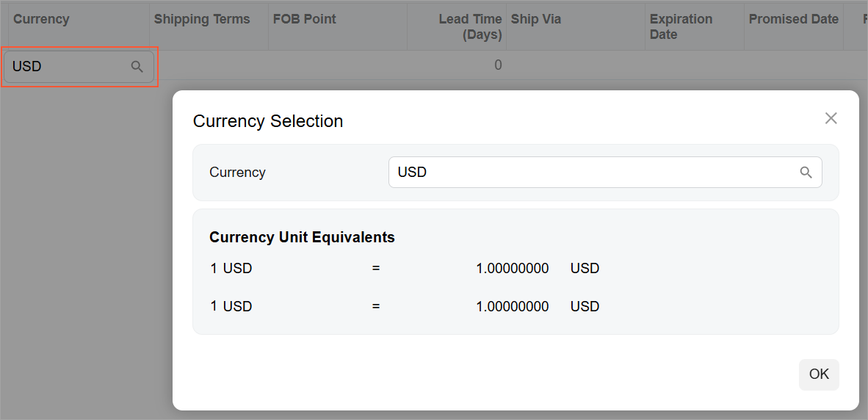Click the Expiration Date column header
The image size is (868, 420).
click(x=681, y=27)
